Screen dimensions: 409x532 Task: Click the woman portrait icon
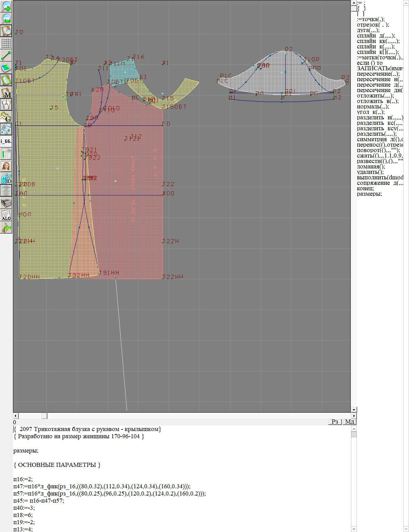6,166
